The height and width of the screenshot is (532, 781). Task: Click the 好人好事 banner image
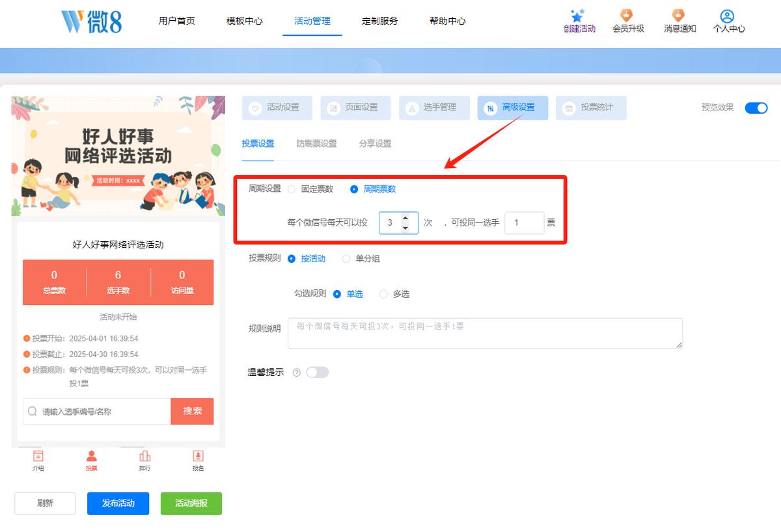(118, 156)
